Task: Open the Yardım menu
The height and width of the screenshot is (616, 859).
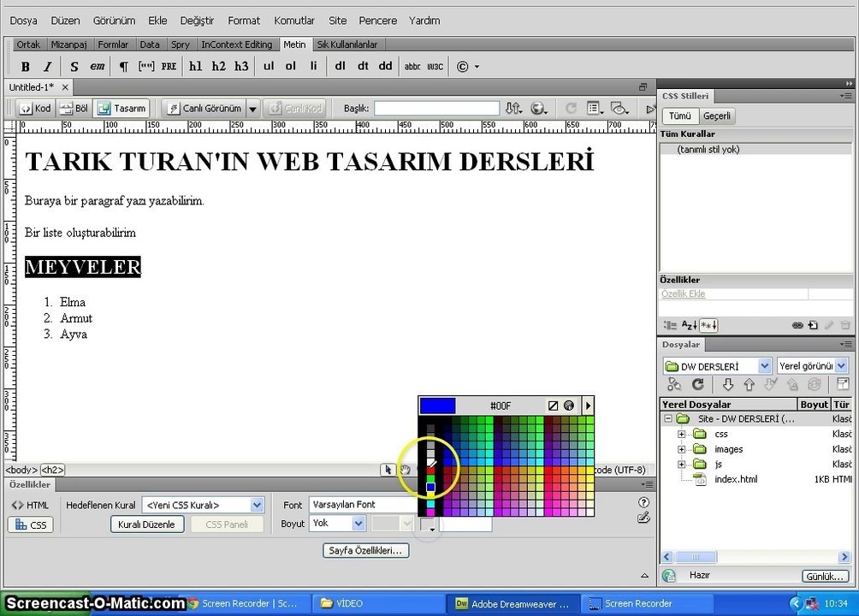Action: pyautogui.click(x=424, y=21)
